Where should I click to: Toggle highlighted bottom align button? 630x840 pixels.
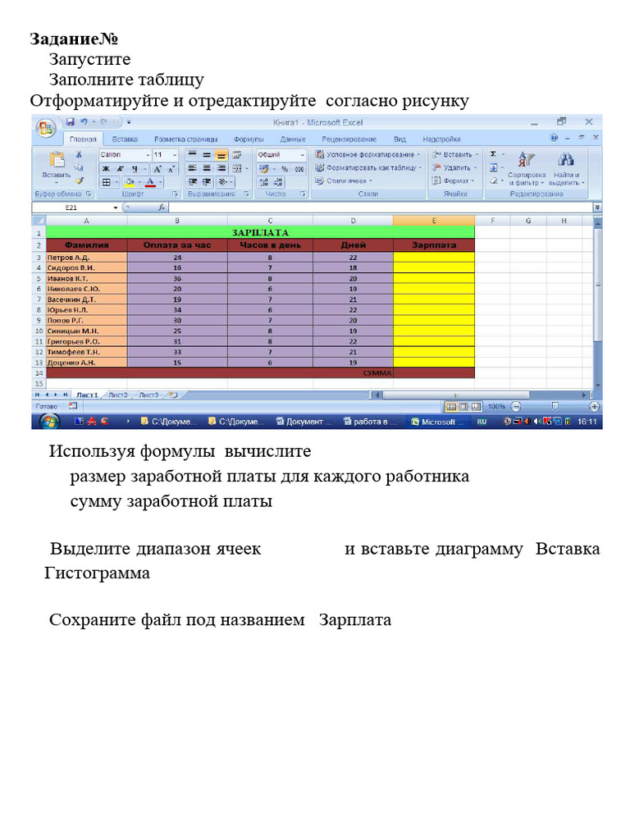pos(221,155)
